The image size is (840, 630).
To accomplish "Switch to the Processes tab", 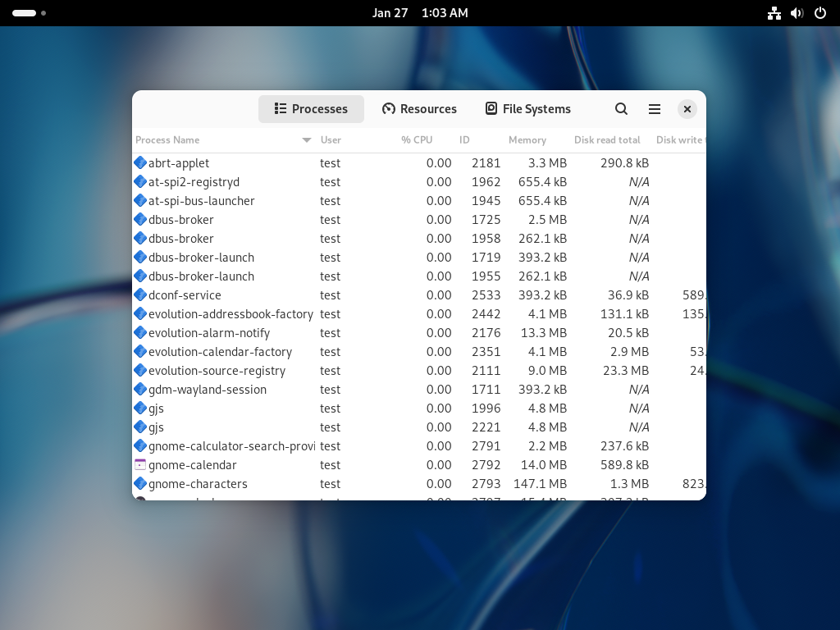I will [x=311, y=109].
